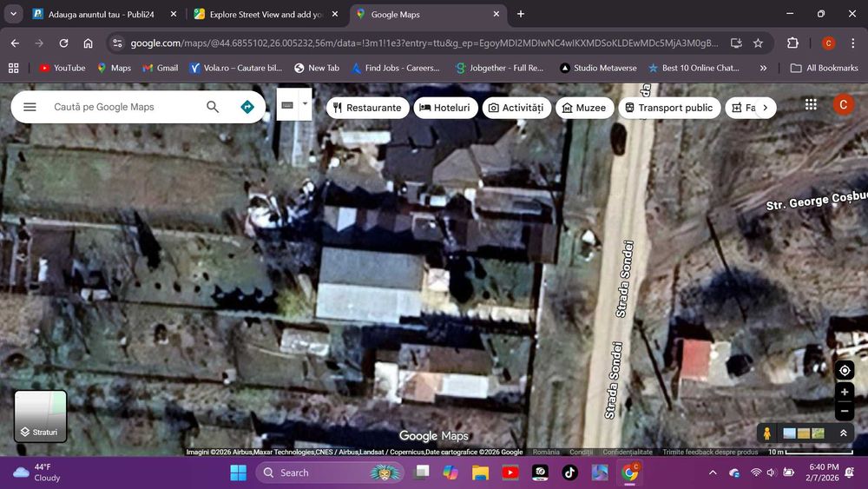Show more category chips with right arrow
The width and height of the screenshot is (868, 489).
(x=765, y=108)
